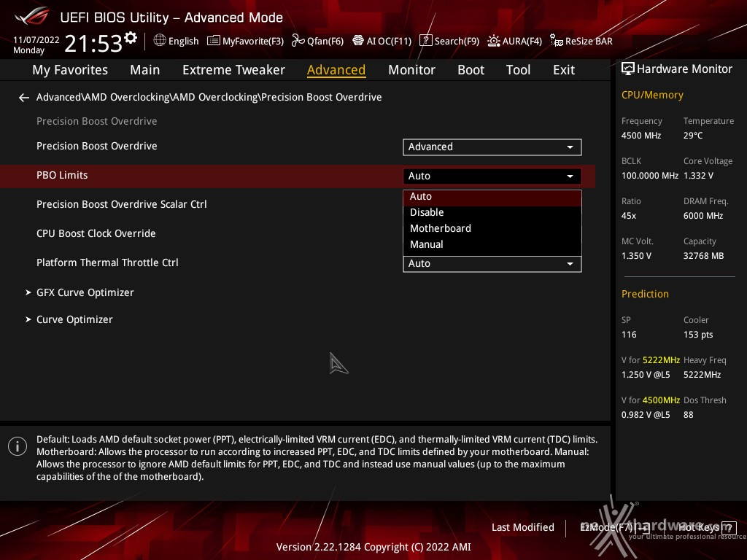The image size is (747, 560).
Task: Click the Prediction heading
Action: point(645,295)
